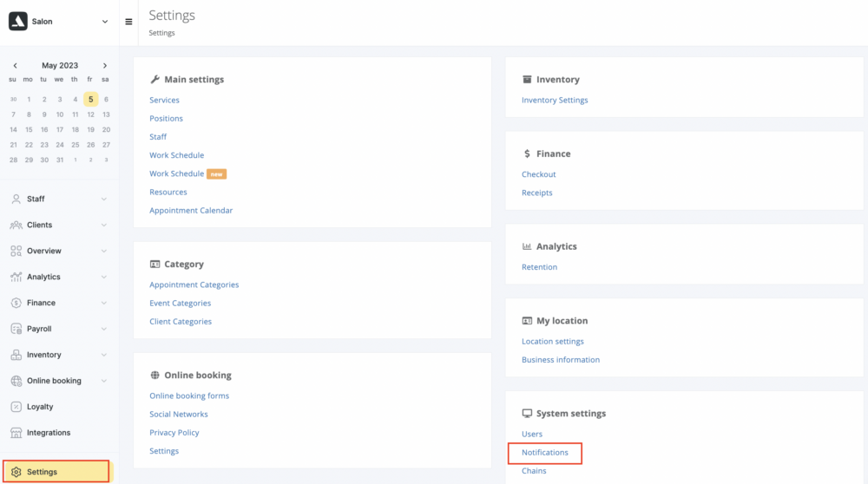
Task: Expand the Overview sidebar chevron
Action: [103, 251]
